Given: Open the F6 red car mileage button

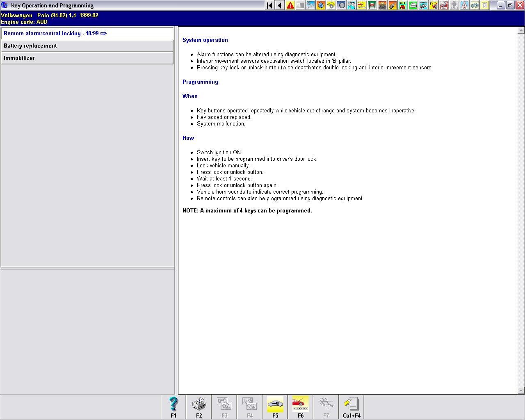Looking at the screenshot, I should 301,407.
